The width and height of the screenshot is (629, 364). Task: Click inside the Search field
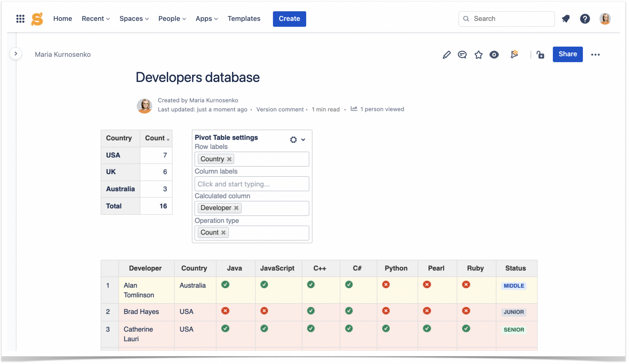point(506,19)
